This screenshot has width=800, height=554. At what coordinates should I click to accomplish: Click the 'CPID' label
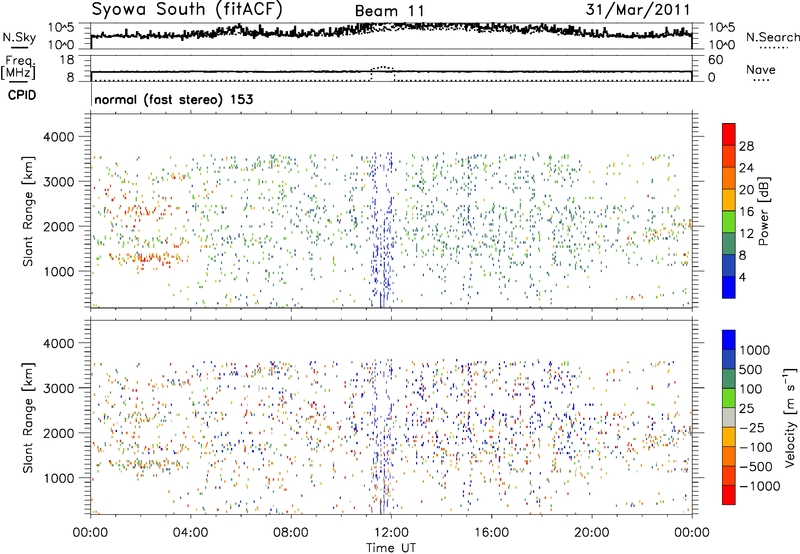click(22, 95)
